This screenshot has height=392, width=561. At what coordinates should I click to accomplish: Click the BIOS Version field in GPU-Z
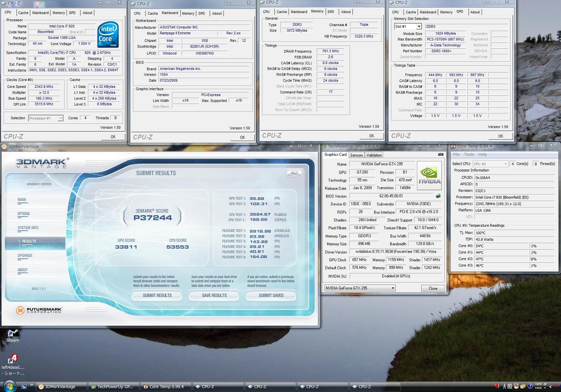click(x=391, y=196)
